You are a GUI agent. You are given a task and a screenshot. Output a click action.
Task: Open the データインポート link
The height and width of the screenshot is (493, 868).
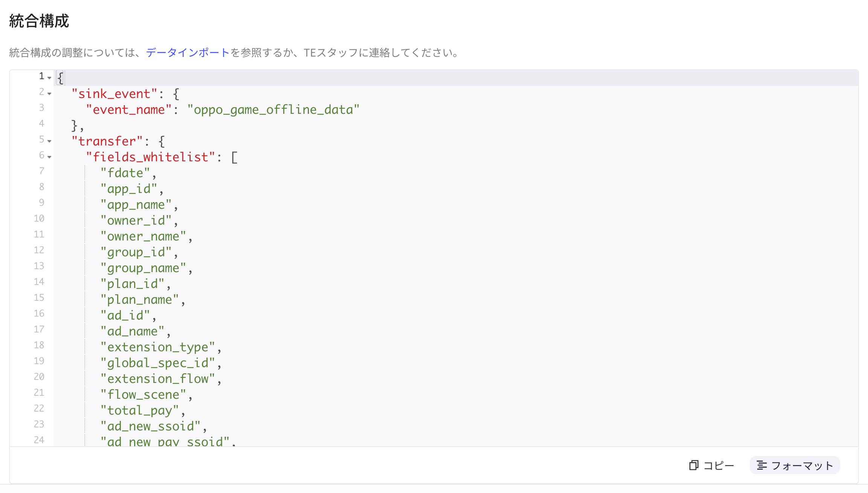(188, 53)
